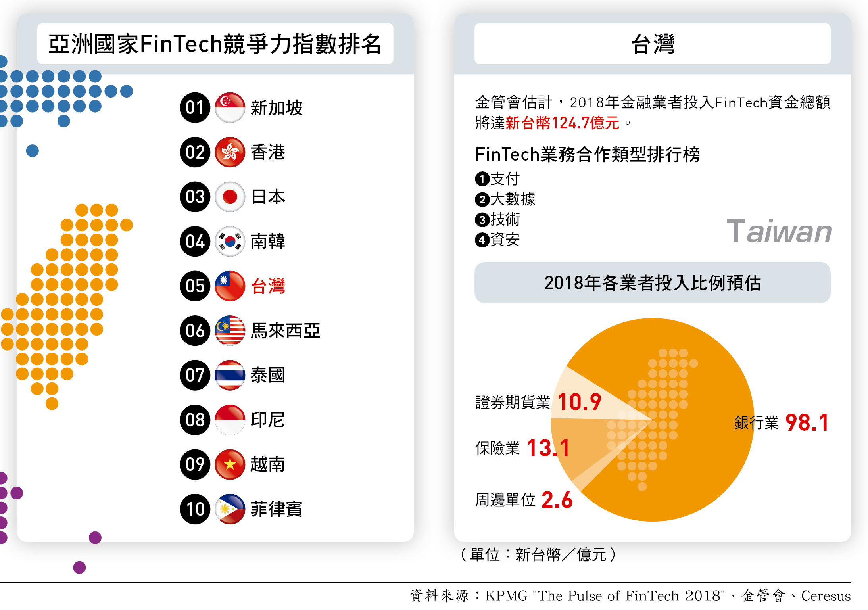Click the South Korea flag icon
Screen dimensions: 868x610
point(230,241)
